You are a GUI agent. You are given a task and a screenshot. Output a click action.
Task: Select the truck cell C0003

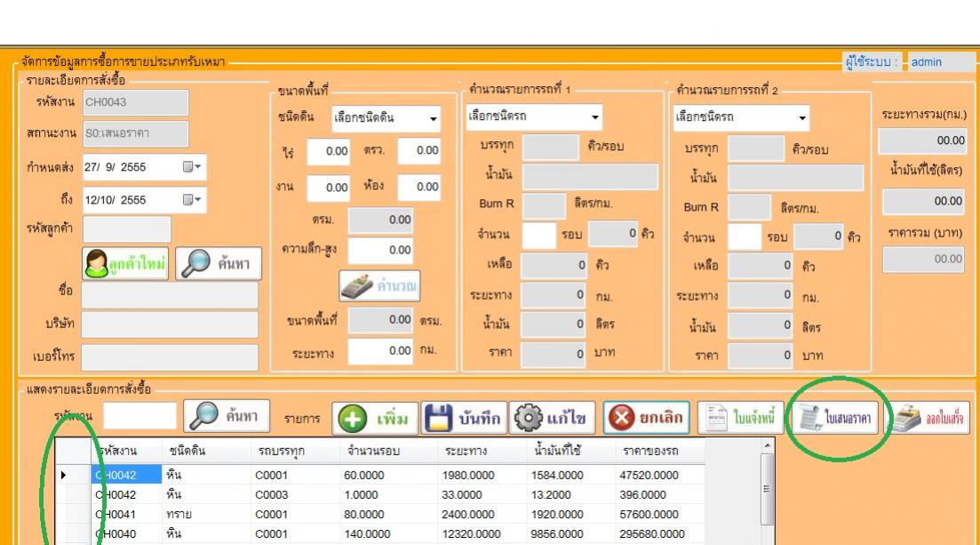click(x=295, y=494)
